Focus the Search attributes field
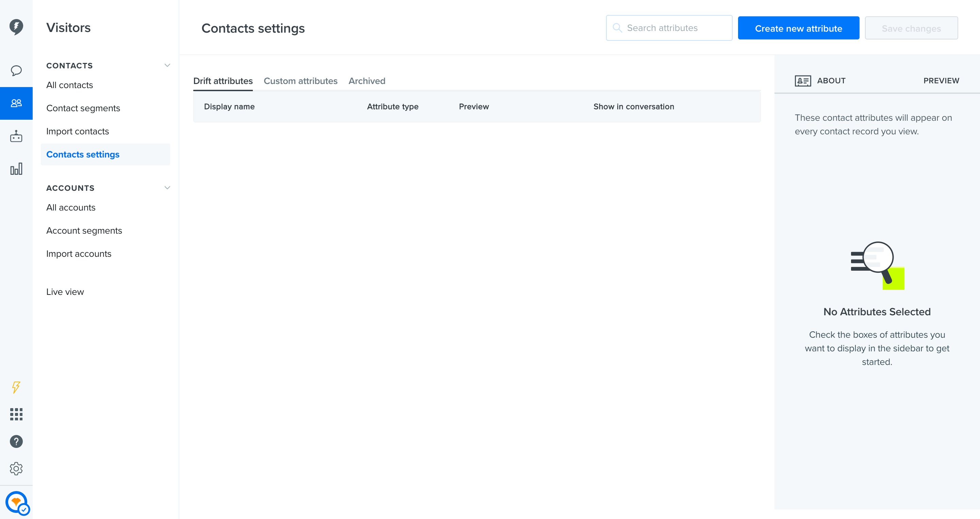The image size is (980, 519). [669, 28]
